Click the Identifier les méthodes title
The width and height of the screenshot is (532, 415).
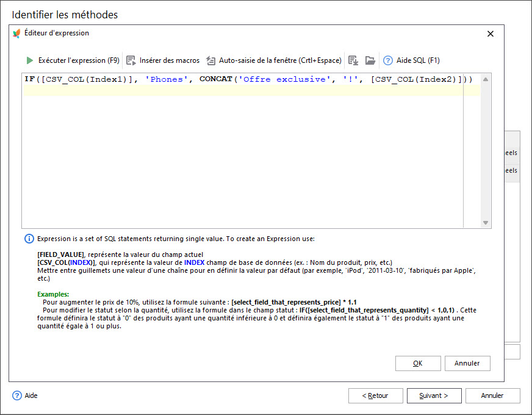pos(65,15)
